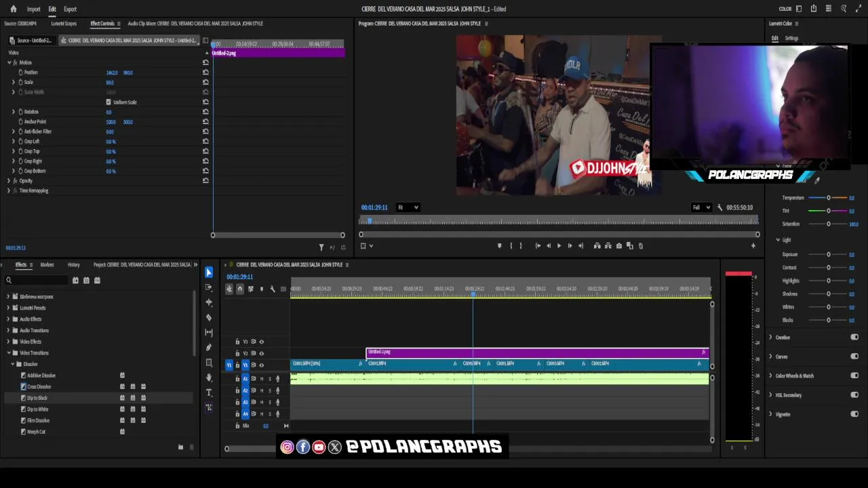Uncheck the Uniform Scale checkbox

[108, 102]
